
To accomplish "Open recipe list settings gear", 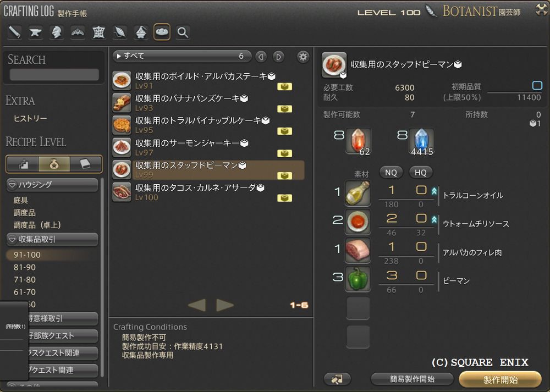I will (303, 57).
